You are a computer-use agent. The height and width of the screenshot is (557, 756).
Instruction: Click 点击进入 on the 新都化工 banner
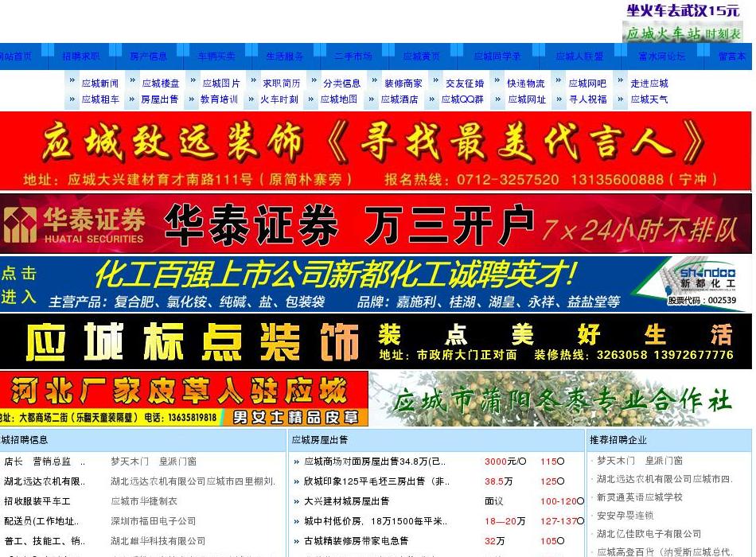point(19,285)
